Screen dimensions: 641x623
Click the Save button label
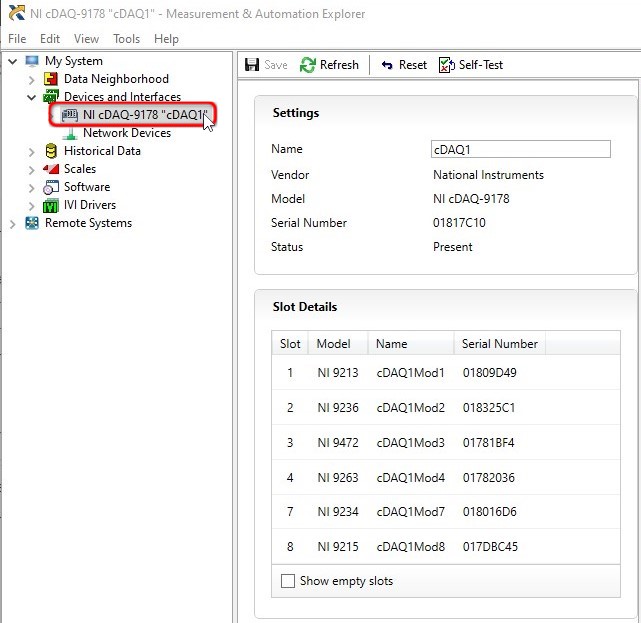[276, 65]
